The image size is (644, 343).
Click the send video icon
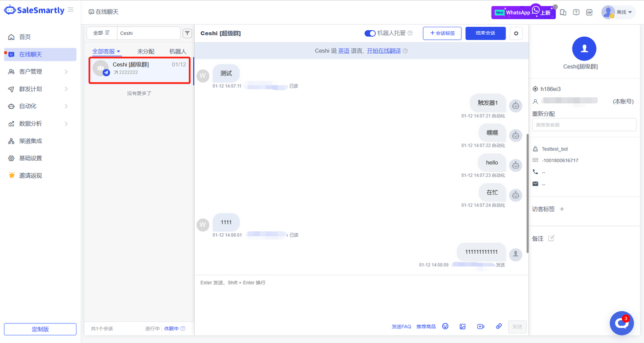(480, 326)
